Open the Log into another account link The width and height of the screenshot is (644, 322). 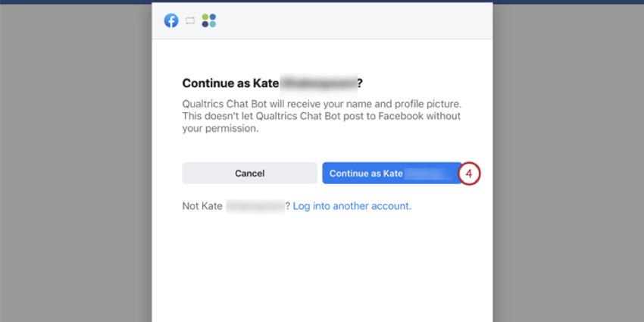point(352,206)
